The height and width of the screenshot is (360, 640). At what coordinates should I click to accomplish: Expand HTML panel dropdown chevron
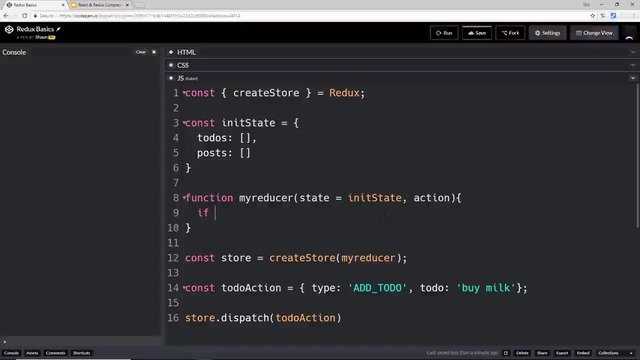[633, 52]
